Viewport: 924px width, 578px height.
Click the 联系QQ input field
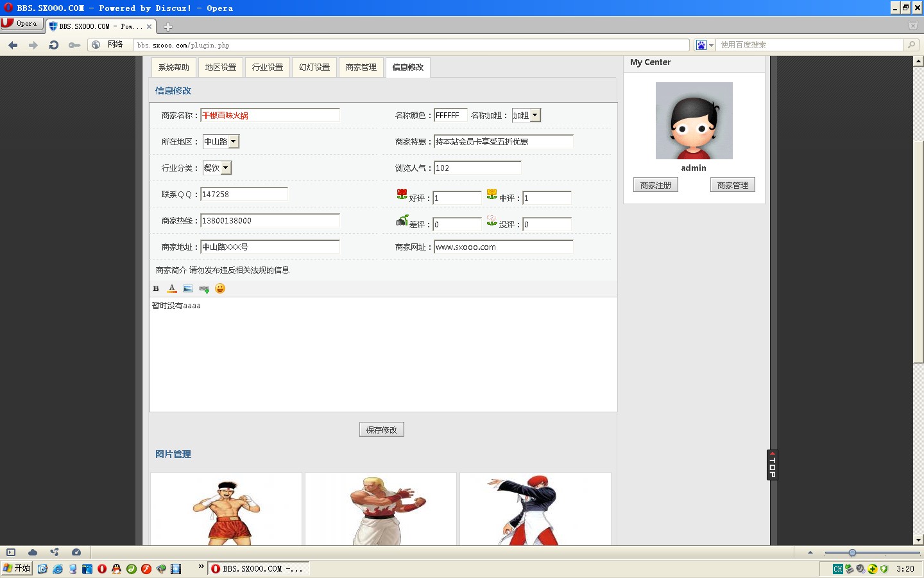(244, 194)
